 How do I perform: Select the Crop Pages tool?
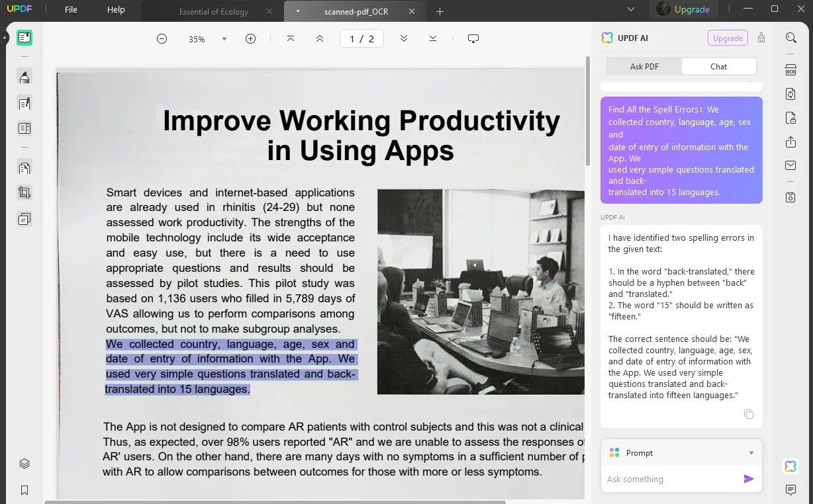point(24,193)
